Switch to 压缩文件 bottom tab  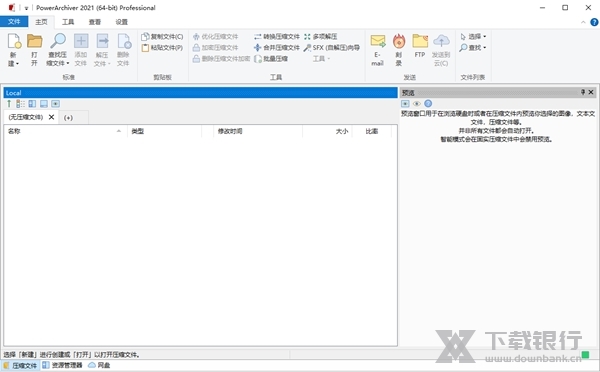coord(20,365)
